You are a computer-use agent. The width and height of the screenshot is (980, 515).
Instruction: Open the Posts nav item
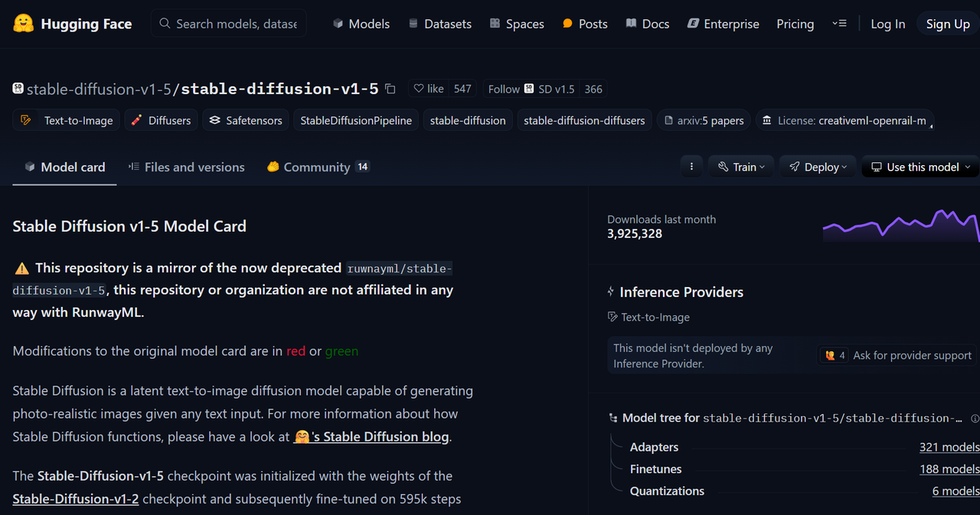coord(585,24)
